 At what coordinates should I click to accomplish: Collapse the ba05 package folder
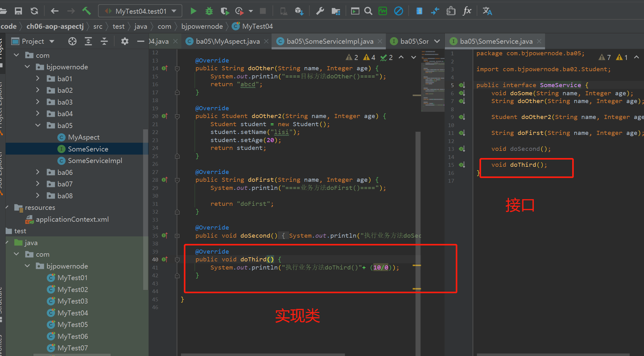coord(38,125)
